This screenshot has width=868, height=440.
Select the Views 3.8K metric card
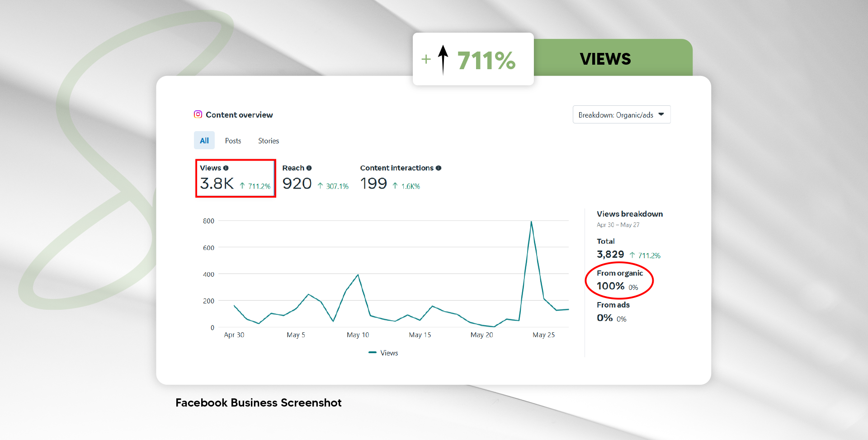click(x=235, y=178)
